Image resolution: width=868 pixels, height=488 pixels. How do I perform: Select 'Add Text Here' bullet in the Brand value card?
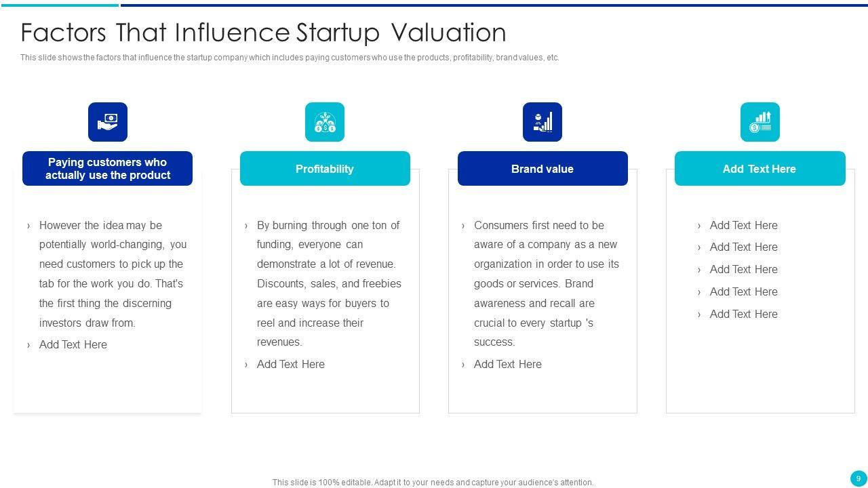[508, 365]
